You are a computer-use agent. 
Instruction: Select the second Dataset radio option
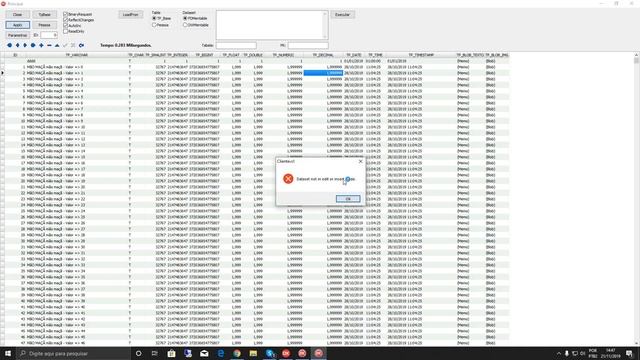tap(185, 25)
